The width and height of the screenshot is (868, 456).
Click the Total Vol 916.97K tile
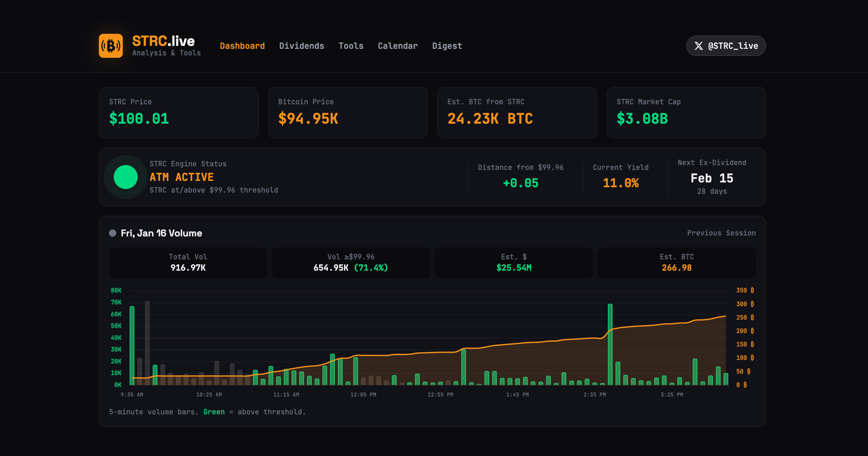(x=188, y=263)
